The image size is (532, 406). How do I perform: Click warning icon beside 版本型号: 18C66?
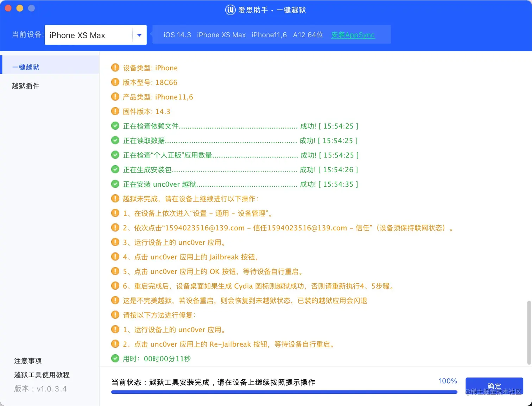115,82
